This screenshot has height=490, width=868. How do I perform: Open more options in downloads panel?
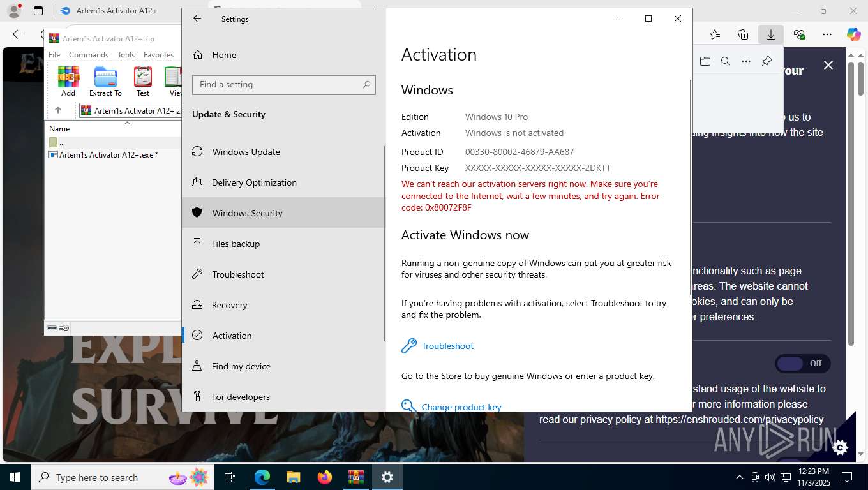click(746, 61)
